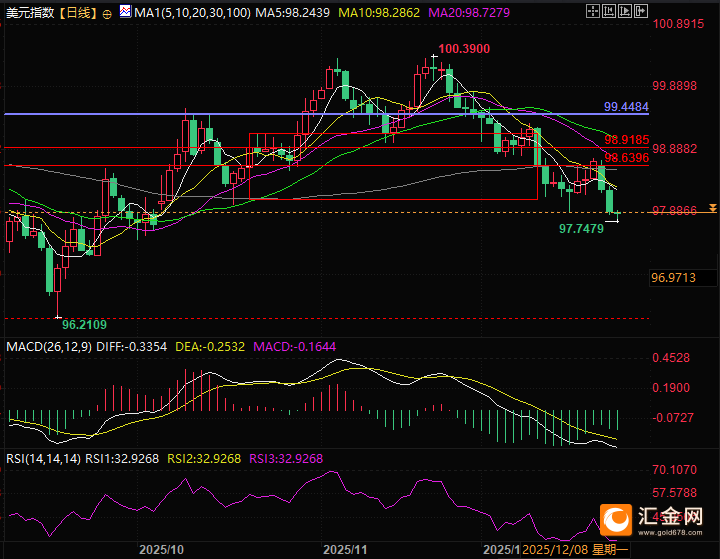The image size is (720, 559).
Task: Click the 70.1070 RSI axis value
Action: pyautogui.click(x=675, y=470)
